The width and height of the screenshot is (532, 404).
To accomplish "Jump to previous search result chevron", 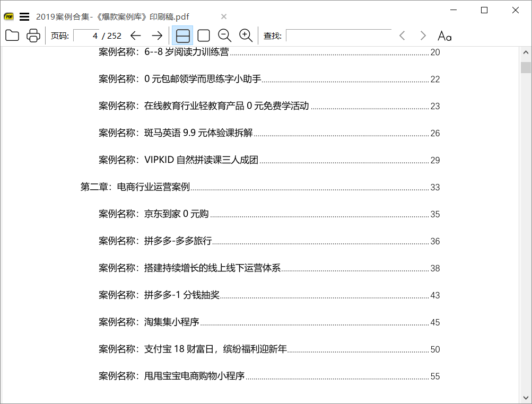I will (x=402, y=35).
